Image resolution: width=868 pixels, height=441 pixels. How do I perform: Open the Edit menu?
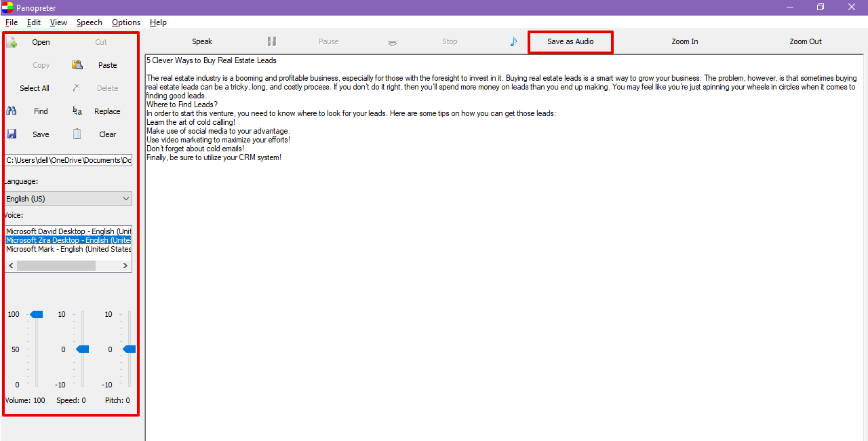(34, 22)
